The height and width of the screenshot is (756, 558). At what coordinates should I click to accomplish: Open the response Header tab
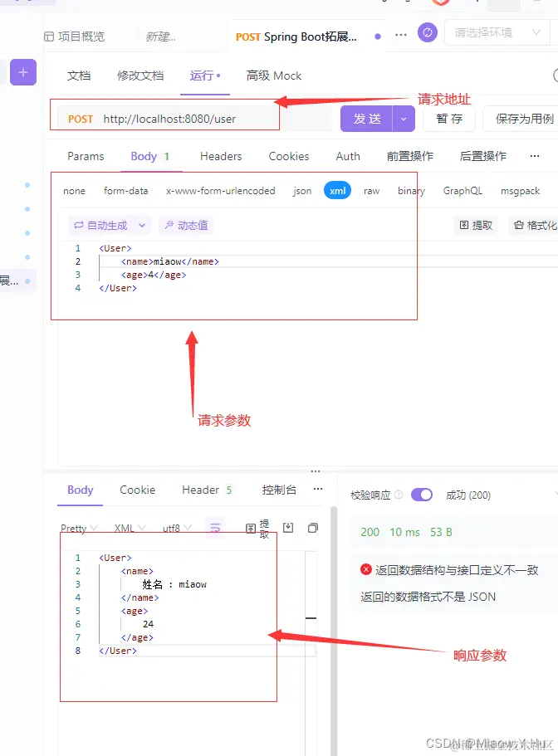point(207,490)
